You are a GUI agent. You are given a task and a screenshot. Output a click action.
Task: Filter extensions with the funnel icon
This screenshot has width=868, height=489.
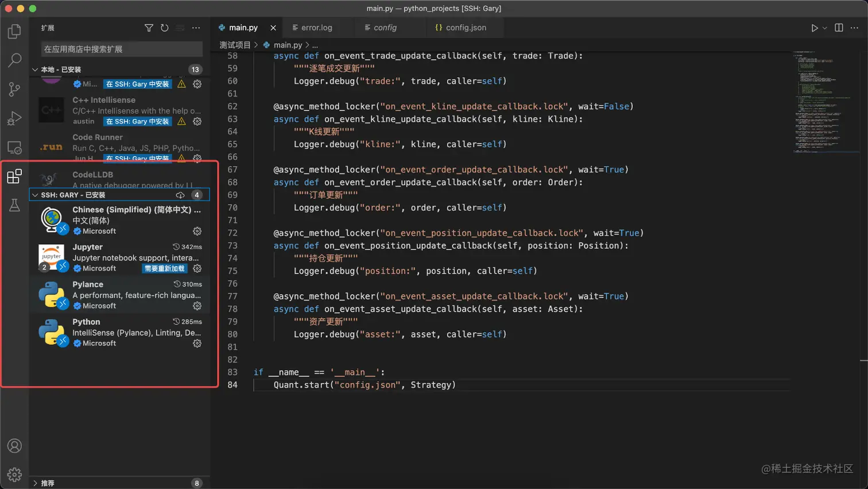tap(149, 28)
